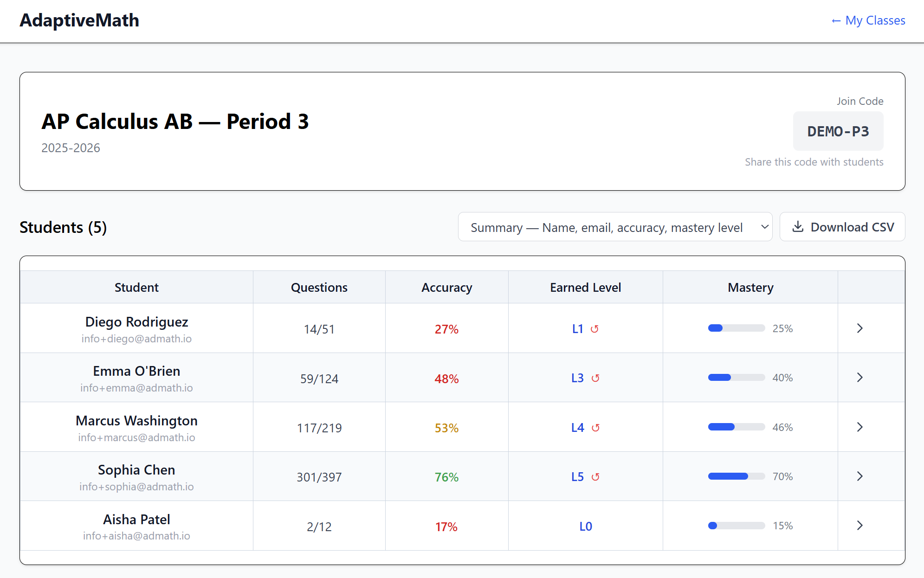Image resolution: width=924 pixels, height=578 pixels.
Task: Click Emma O'Brien's email address
Action: coord(136,388)
